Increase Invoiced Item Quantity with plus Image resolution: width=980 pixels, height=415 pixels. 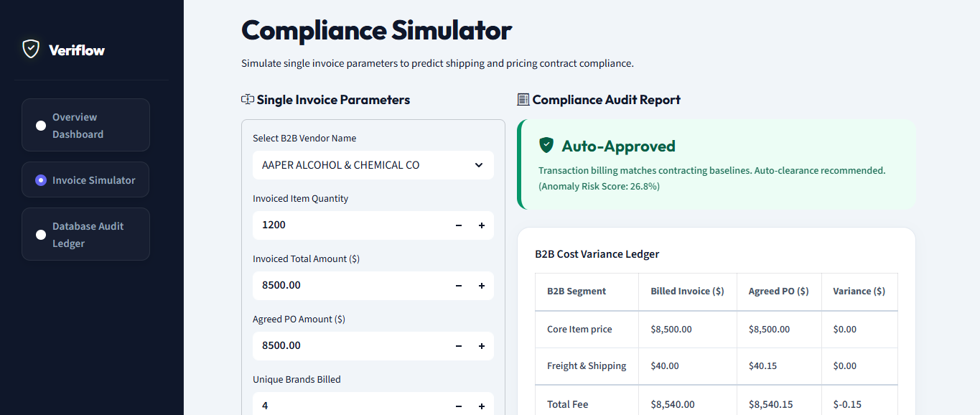click(482, 225)
